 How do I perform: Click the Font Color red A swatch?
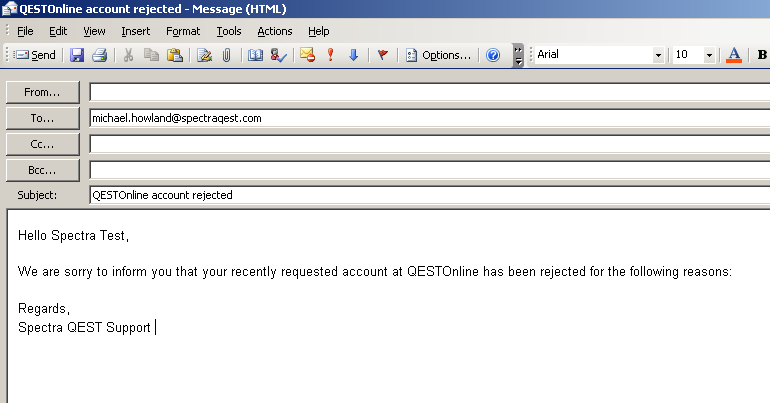pyautogui.click(x=734, y=55)
